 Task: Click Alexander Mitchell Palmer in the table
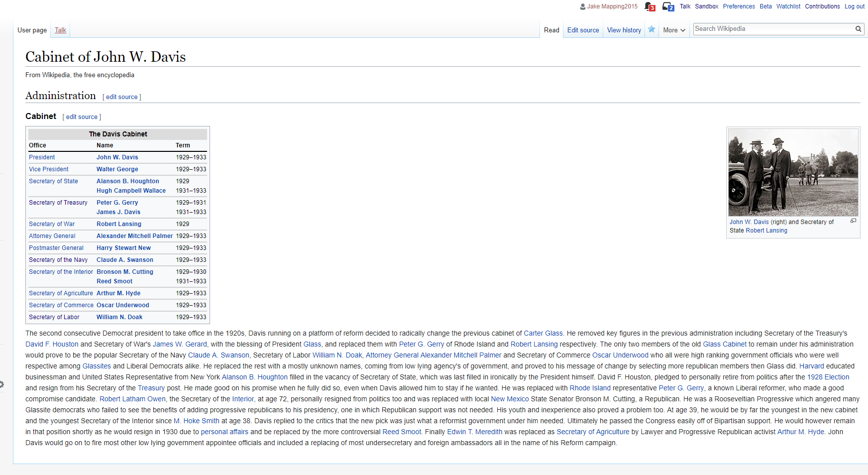134,236
